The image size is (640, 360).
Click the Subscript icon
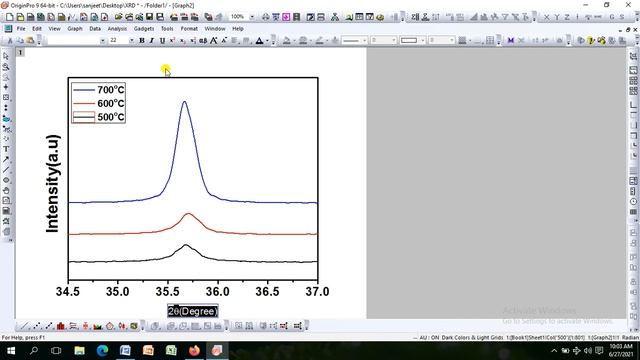click(182, 40)
